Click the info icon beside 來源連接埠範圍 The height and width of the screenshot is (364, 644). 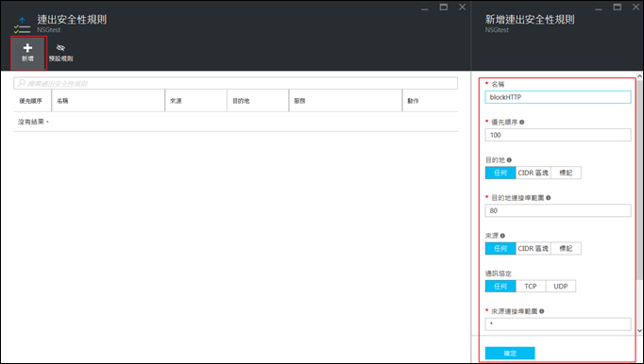[x=542, y=311]
